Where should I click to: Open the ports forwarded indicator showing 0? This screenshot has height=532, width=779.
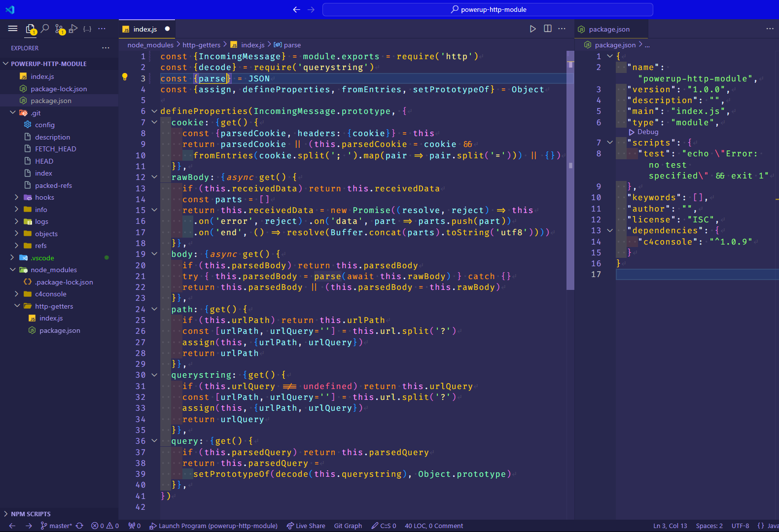coord(135,526)
